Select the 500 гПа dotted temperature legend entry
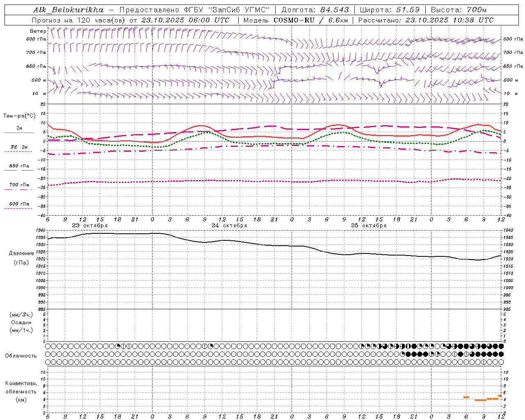 click(x=19, y=204)
